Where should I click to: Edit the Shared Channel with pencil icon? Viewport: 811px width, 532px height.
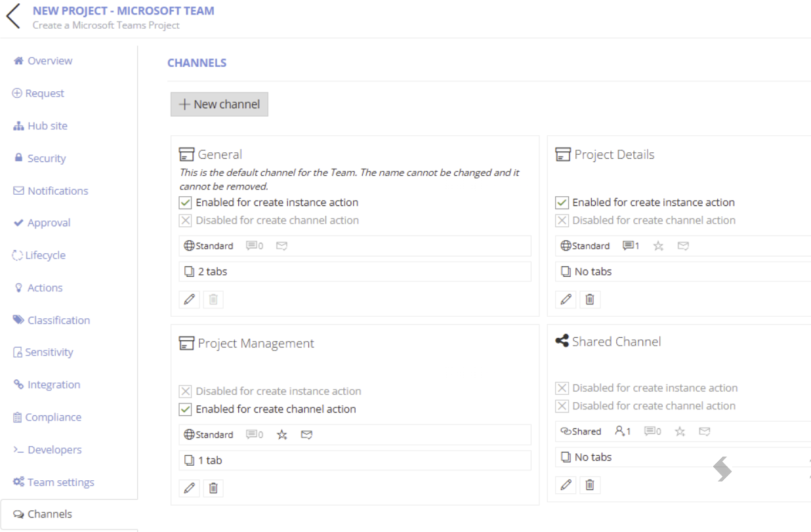tap(566, 485)
